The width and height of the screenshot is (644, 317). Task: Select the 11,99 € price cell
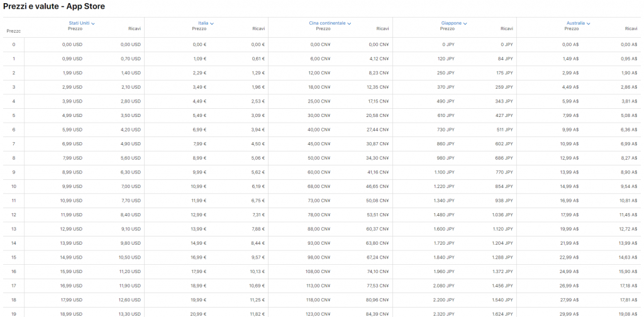[198, 201]
